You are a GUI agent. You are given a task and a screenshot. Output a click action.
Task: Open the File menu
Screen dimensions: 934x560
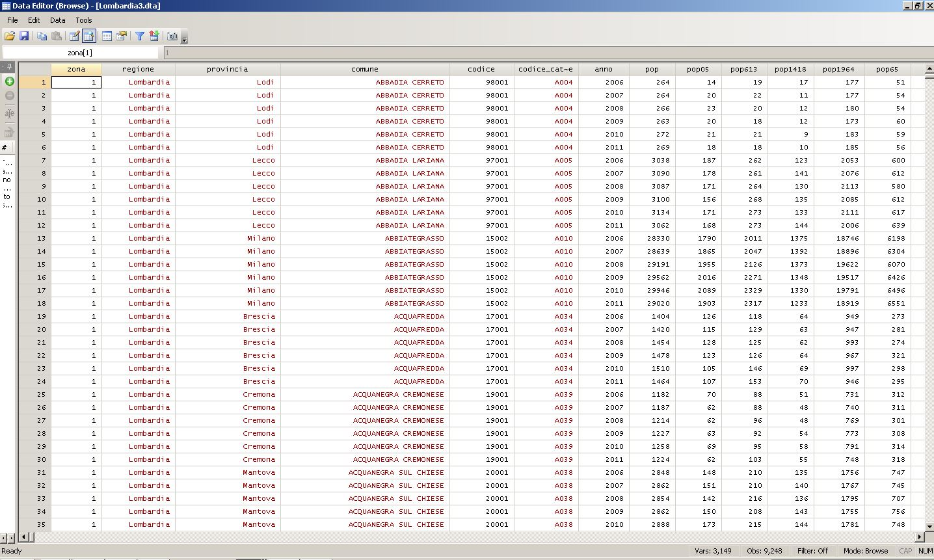12,20
